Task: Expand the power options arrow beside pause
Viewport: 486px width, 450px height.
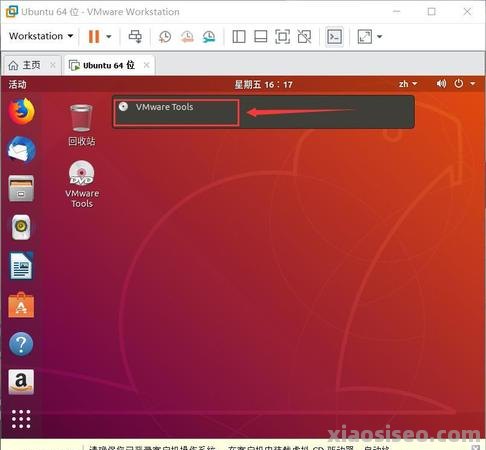Action: point(109,36)
